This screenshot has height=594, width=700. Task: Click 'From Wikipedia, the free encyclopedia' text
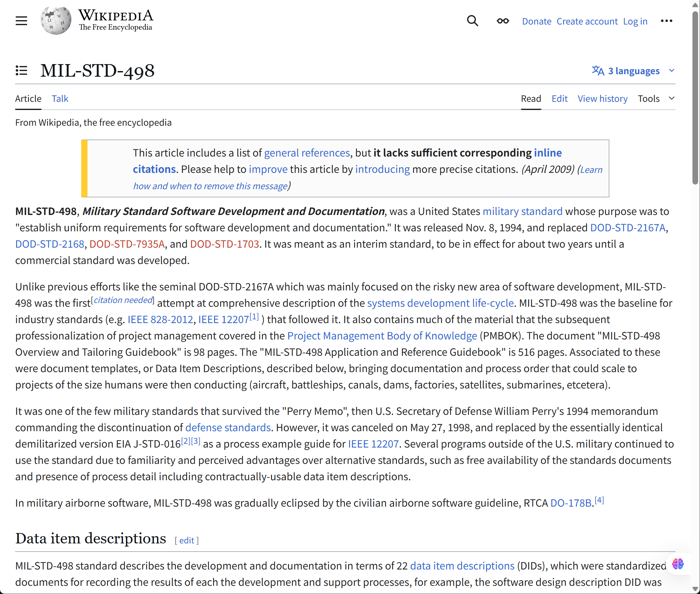[x=93, y=123]
